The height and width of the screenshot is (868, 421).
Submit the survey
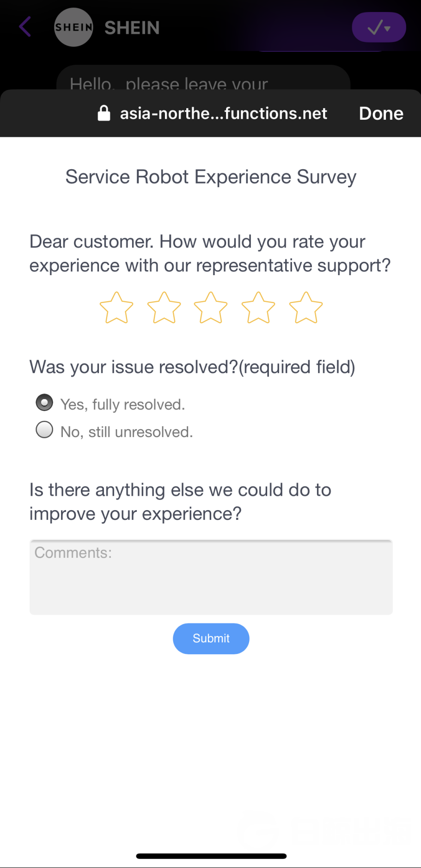(211, 639)
